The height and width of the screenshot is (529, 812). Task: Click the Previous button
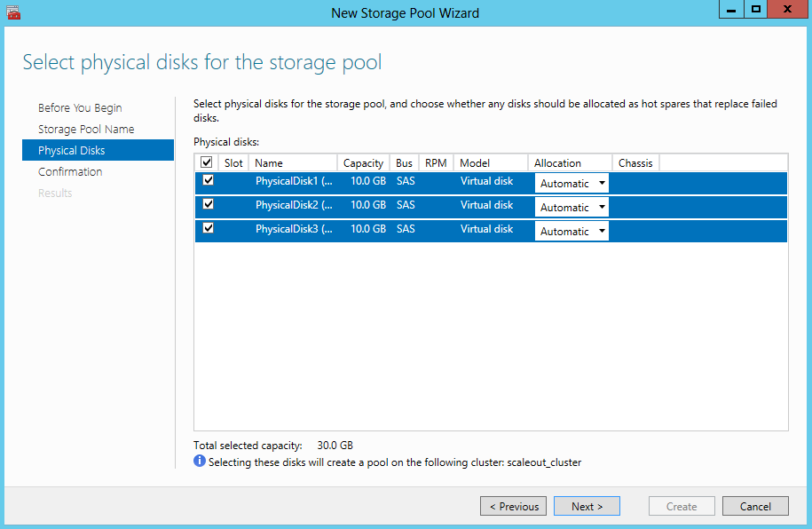coord(513,506)
